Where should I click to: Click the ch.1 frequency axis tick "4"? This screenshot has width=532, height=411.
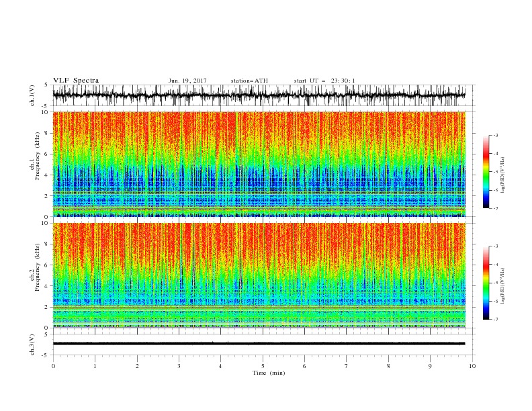tap(48, 175)
